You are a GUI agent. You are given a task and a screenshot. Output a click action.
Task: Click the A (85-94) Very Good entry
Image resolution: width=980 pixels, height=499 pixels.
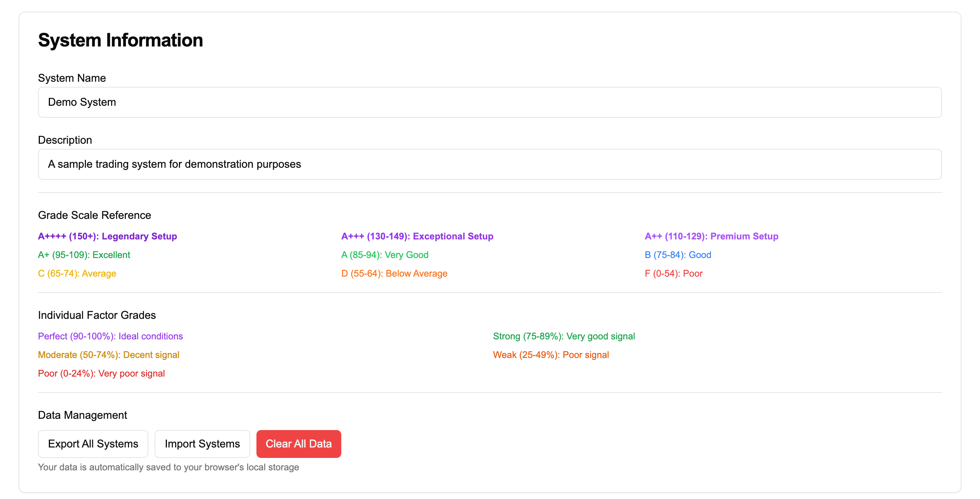[385, 255]
